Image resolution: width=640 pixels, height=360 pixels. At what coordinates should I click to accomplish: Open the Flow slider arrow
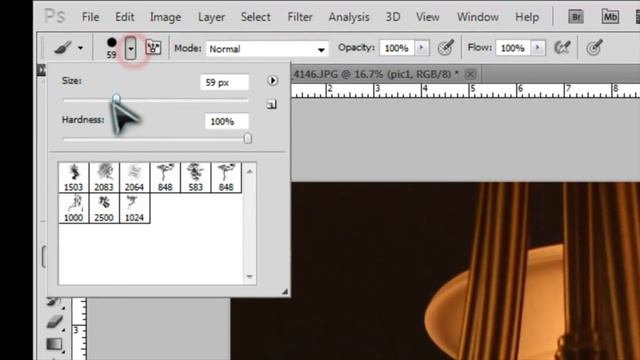(538, 48)
